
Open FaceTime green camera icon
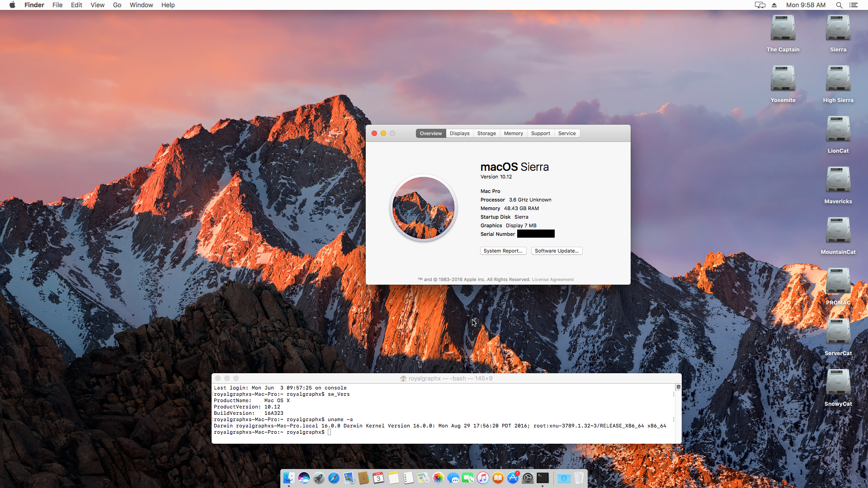pyautogui.click(x=468, y=478)
